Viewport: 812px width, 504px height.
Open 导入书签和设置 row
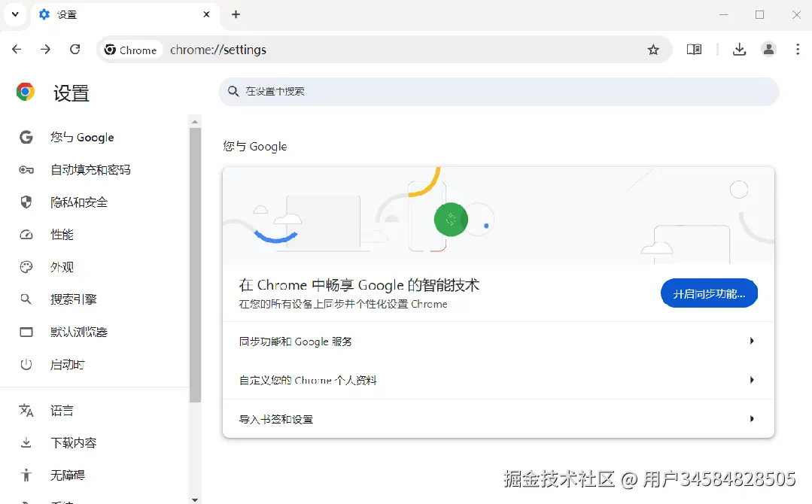coord(498,418)
